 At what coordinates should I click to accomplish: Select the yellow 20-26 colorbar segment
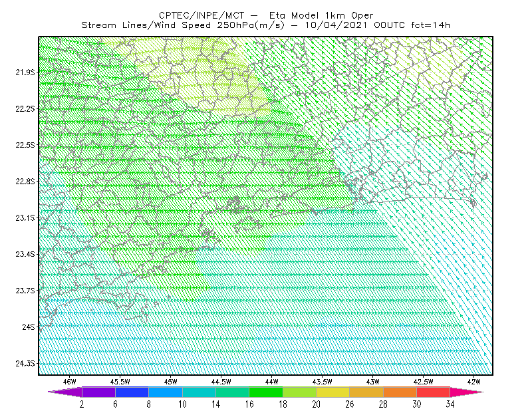coord(333,392)
